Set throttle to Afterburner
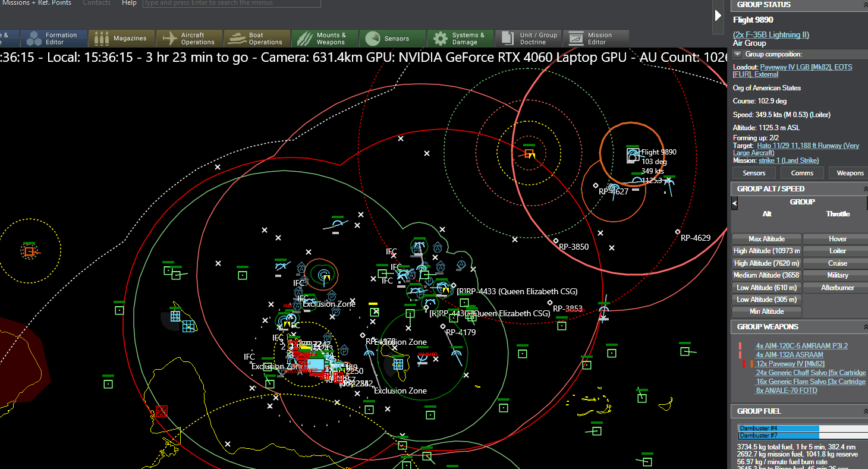Image resolution: width=868 pixels, height=469 pixels. pos(837,288)
